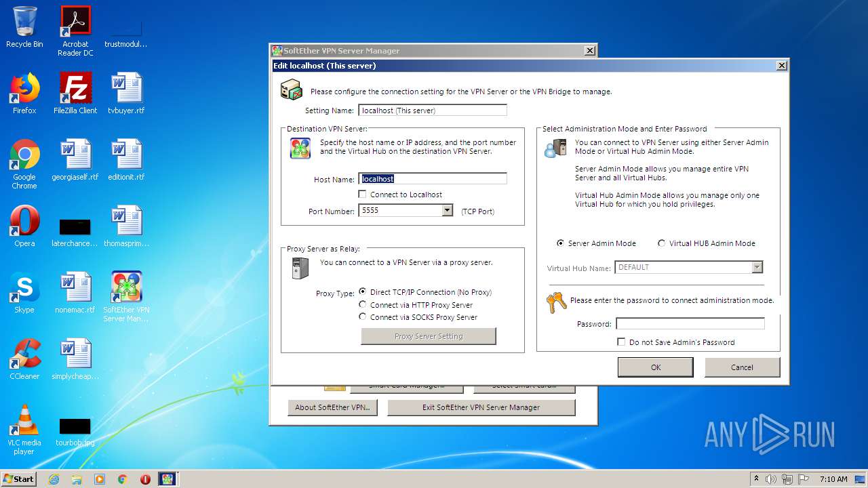Viewport: 868px width, 488px height.
Task: Click the Password field
Action: [x=690, y=324]
